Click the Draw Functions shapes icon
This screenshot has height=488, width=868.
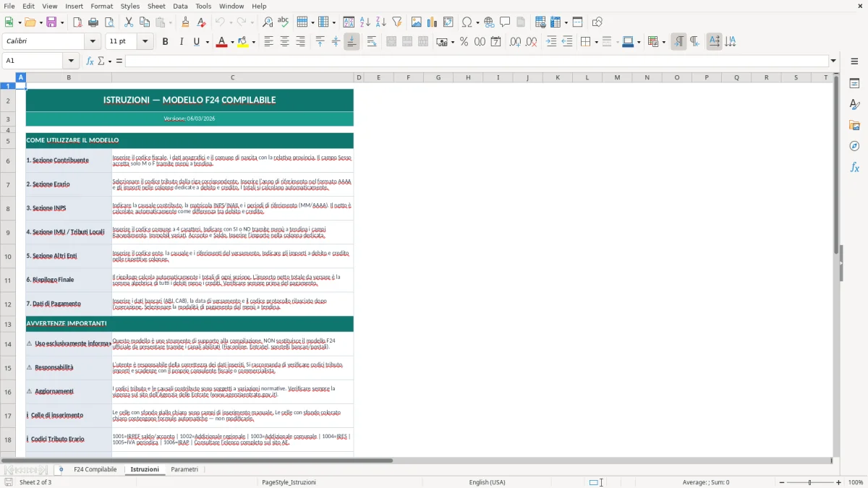(597, 22)
